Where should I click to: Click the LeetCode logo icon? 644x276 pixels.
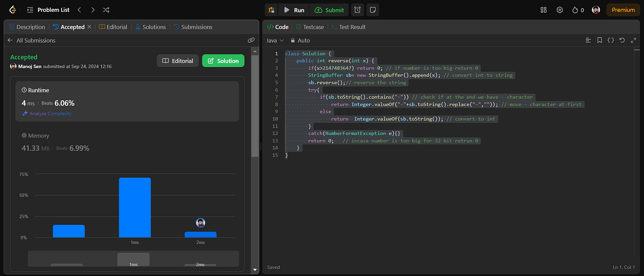pyautogui.click(x=12, y=10)
